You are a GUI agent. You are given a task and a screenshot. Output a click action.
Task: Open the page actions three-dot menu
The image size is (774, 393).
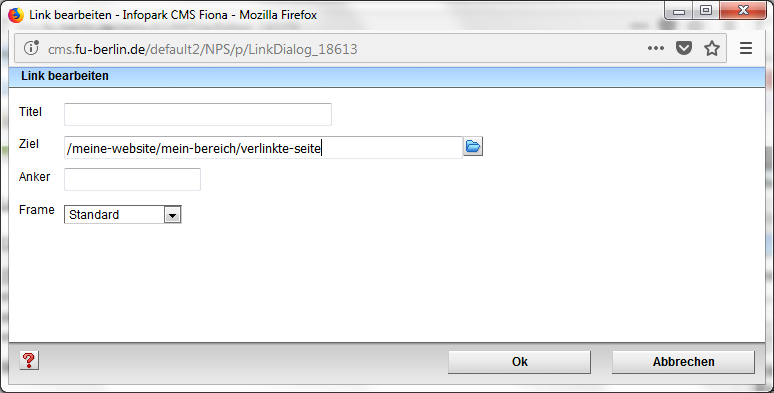656,48
